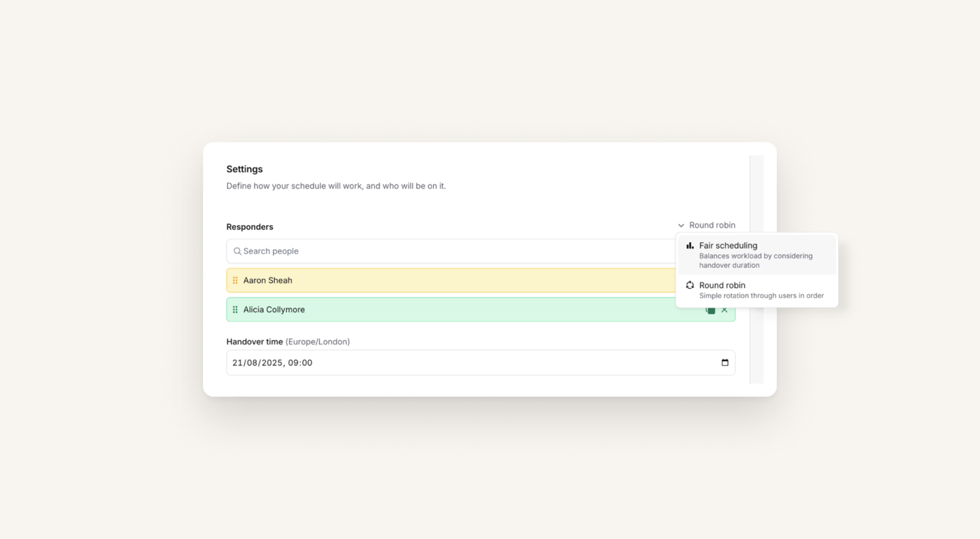The width and height of the screenshot is (980, 539).
Task: Grab the drag handle on Aaron Sheah row
Action: pos(235,281)
